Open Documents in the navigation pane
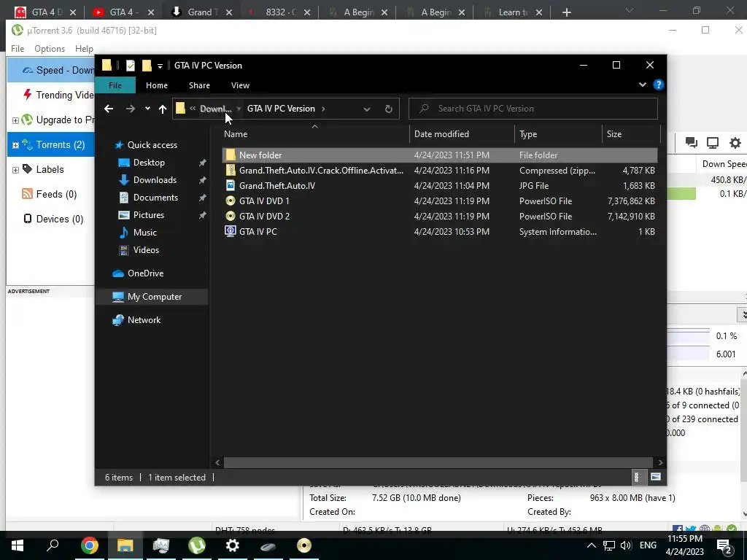Screen dimensions: 747x560 (x=155, y=197)
